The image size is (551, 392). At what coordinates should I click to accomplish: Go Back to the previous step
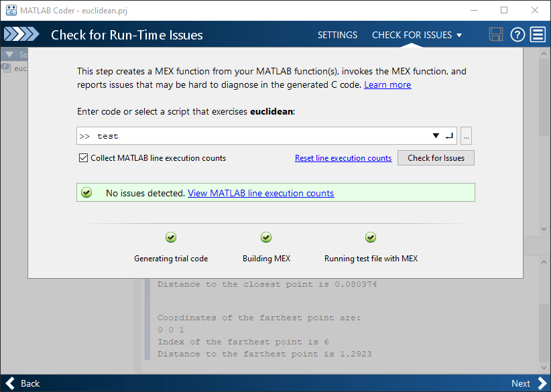click(x=23, y=383)
